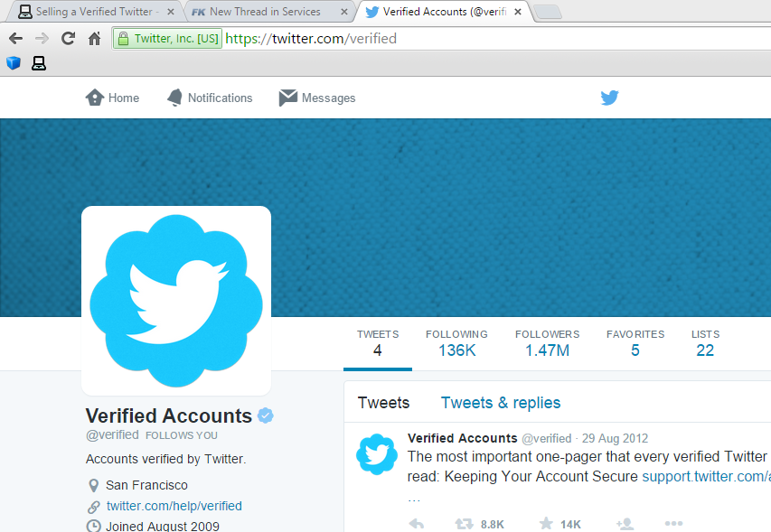Reply to the Verified Accounts tweet

417,524
